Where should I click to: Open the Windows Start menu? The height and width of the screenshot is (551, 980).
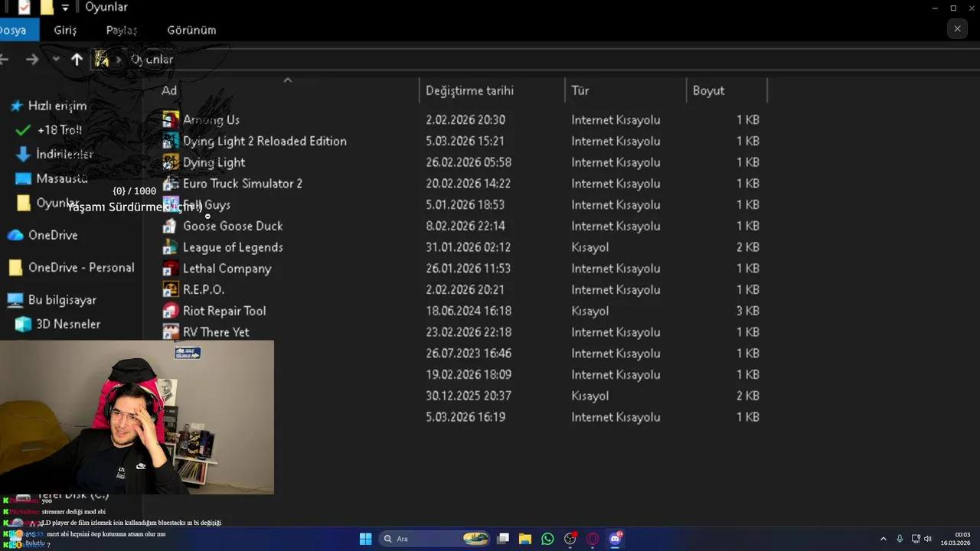[x=366, y=539]
